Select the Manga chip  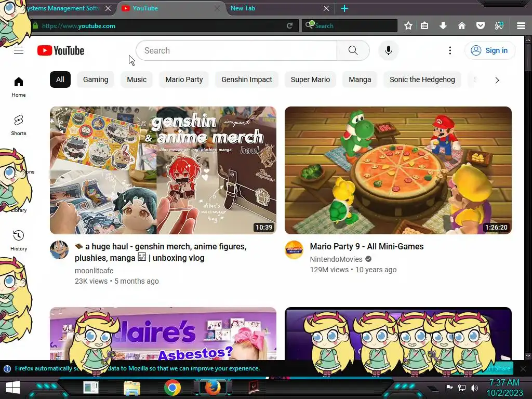pyautogui.click(x=360, y=79)
